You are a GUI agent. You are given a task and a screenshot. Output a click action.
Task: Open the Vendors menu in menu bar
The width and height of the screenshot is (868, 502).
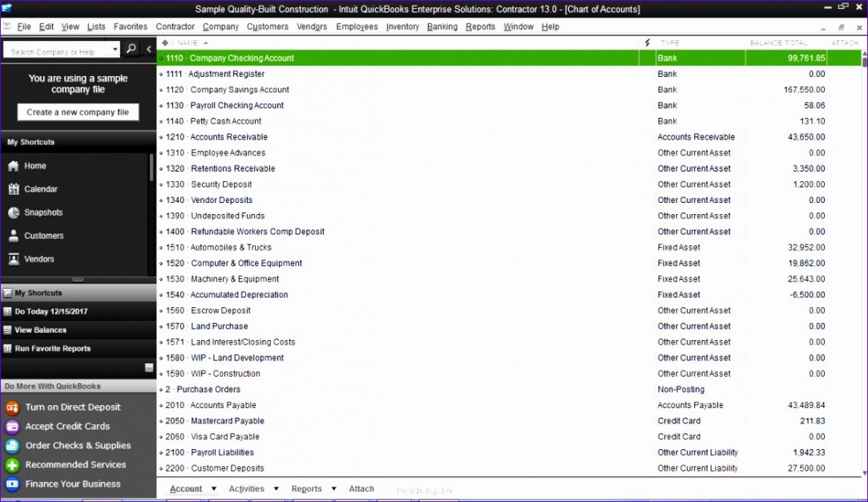312,26
